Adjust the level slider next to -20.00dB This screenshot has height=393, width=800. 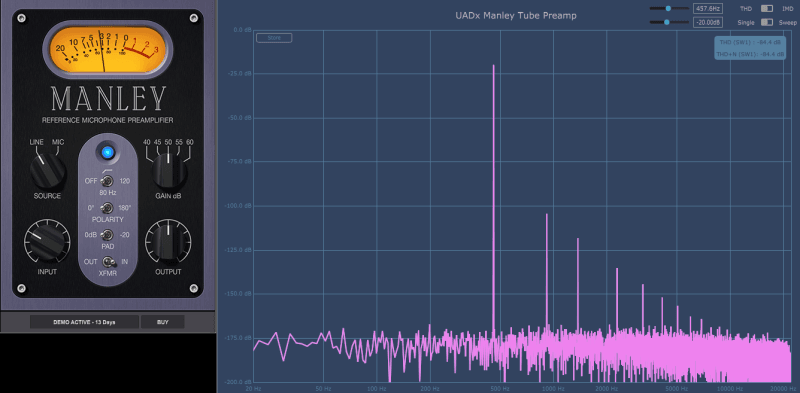point(669,22)
